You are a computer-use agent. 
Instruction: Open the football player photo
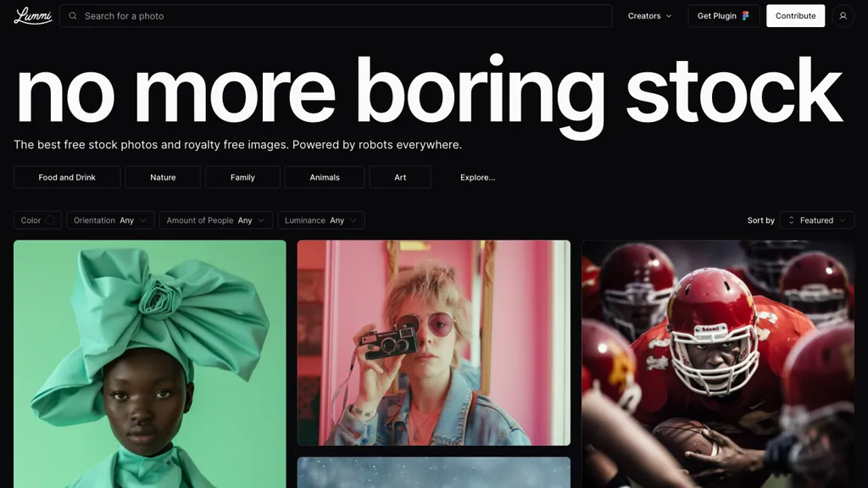(718, 364)
